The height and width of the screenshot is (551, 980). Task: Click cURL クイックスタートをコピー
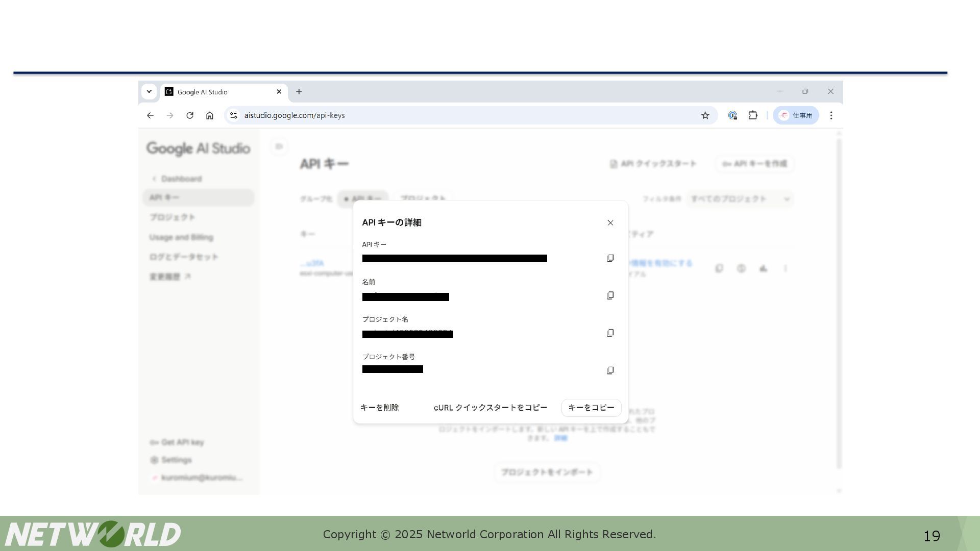click(490, 408)
